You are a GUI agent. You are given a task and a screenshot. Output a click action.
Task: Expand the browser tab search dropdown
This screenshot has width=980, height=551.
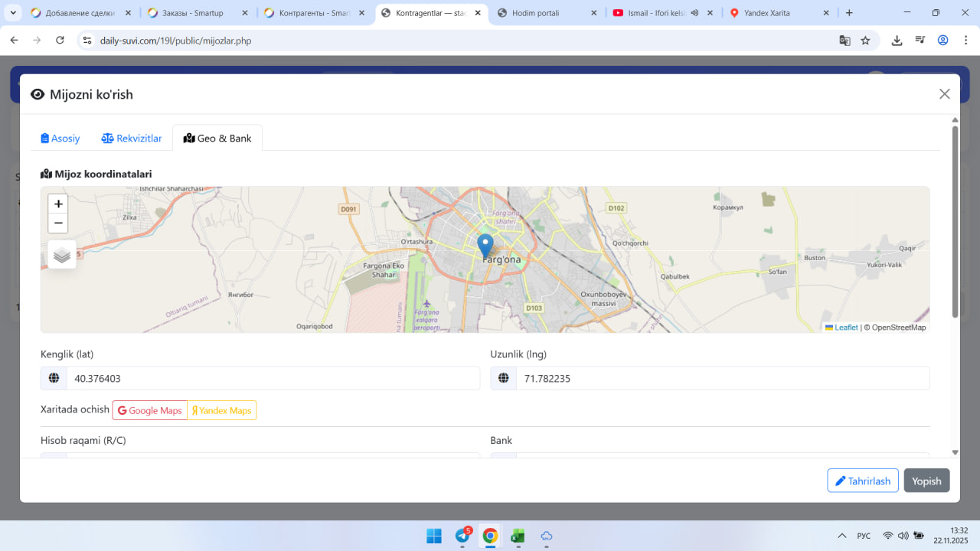coord(14,13)
